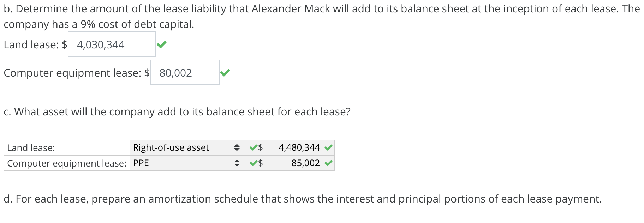Open the PPE dropdown selector
644x223 pixels.
coord(237,163)
